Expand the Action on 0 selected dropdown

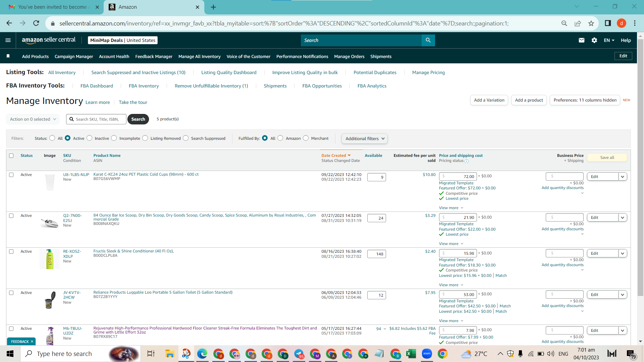tap(33, 119)
